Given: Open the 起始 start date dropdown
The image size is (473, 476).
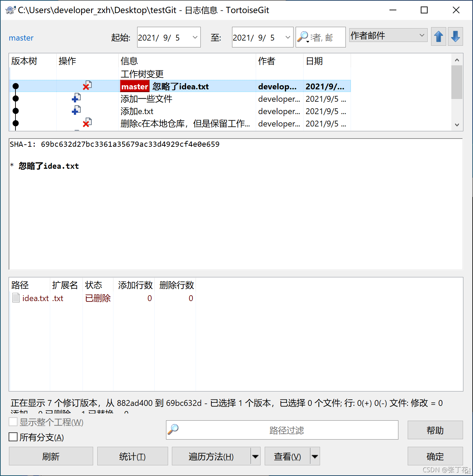Looking at the screenshot, I should pos(195,37).
